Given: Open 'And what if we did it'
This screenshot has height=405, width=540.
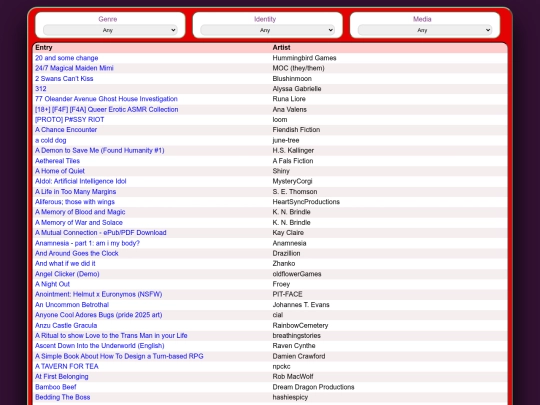Looking at the screenshot, I should click(65, 263).
